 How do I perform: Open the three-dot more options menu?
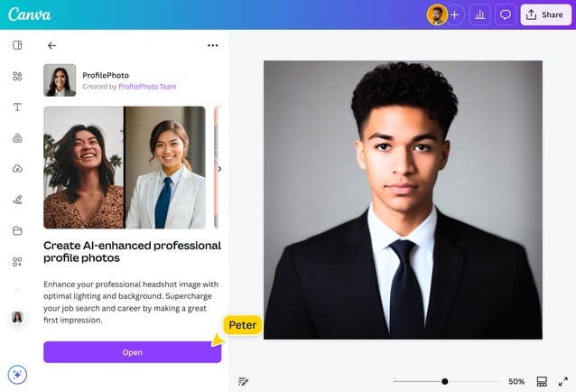pyautogui.click(x=213, y=45)
